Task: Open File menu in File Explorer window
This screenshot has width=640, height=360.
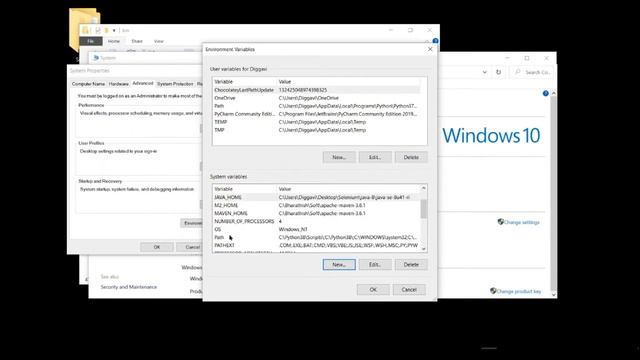Action: 91,41
